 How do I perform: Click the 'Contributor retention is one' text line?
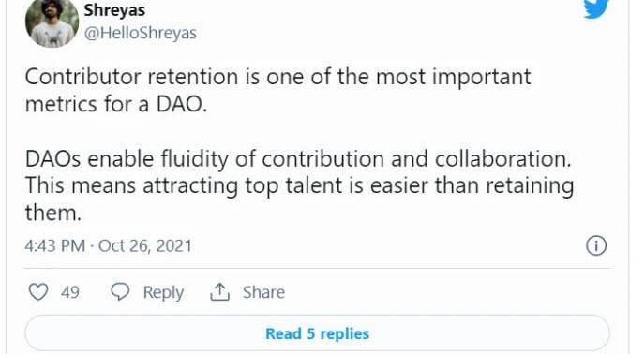pyautogui.click(x=277, y=77)
